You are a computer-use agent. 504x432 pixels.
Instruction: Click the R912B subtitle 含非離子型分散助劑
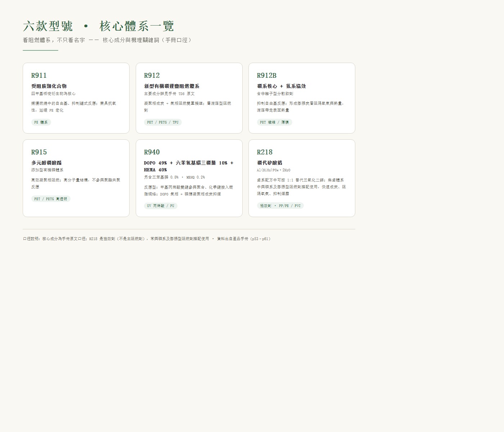(275, 94)
